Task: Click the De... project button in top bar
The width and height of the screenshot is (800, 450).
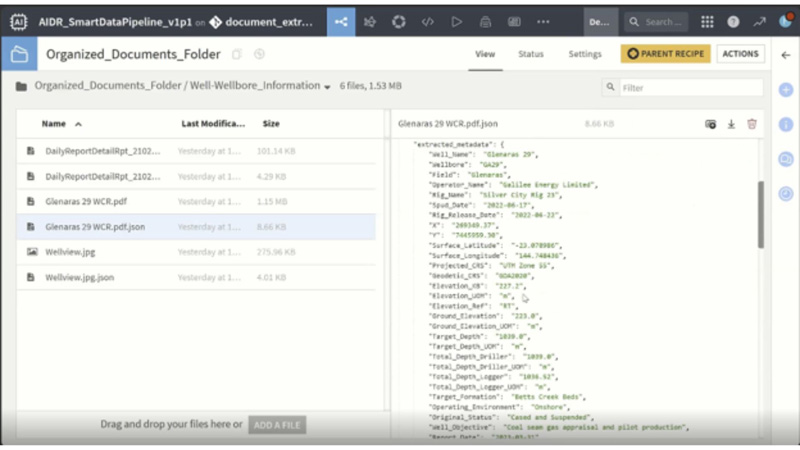Action: pyautogui.click(x=601, y=22)
